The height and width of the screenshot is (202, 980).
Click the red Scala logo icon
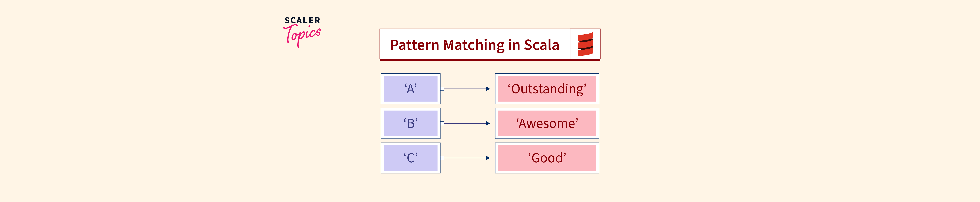pyautogui.click(x=585, y=44)
